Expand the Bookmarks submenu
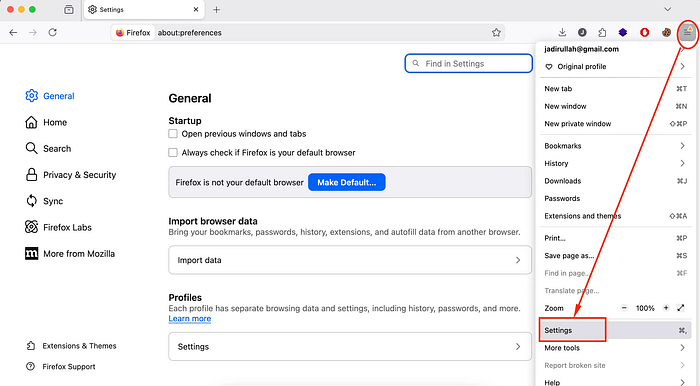 [x=616, y=145]
